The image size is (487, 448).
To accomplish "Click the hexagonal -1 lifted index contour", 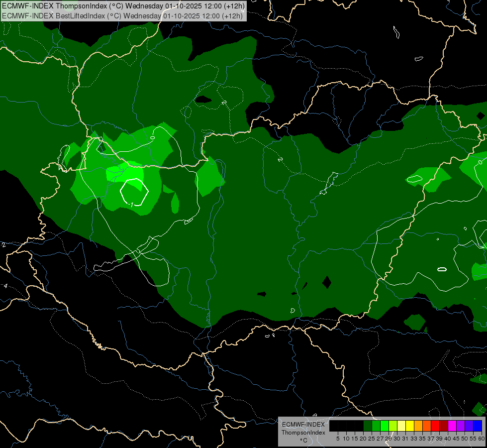I will [134, 192].
